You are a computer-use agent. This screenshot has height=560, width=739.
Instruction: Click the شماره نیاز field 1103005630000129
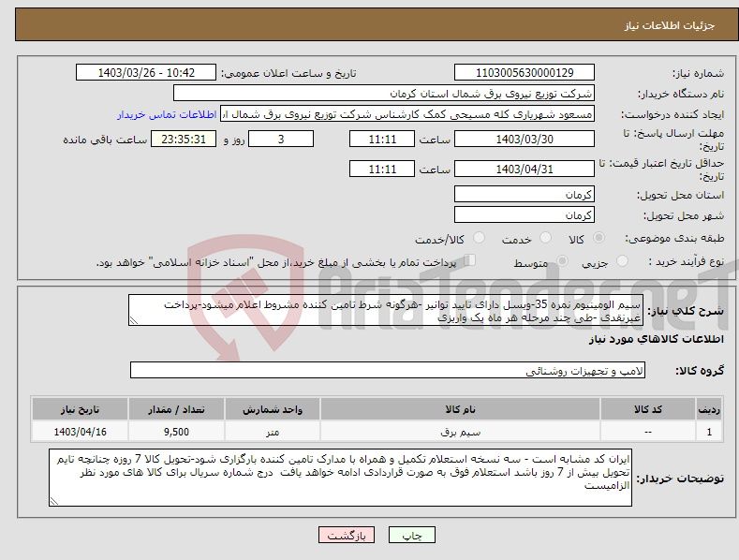pos(525,73)
